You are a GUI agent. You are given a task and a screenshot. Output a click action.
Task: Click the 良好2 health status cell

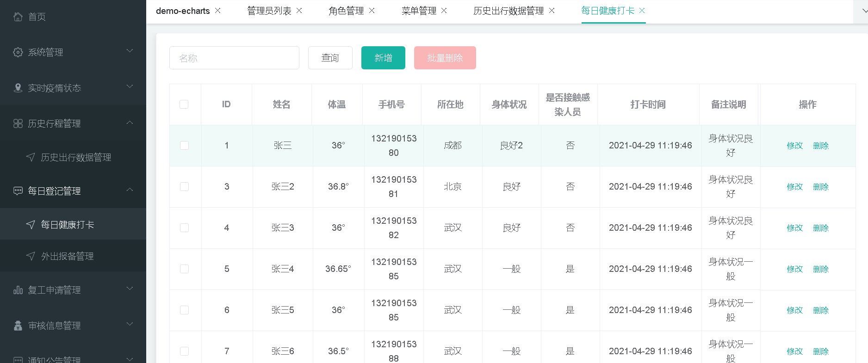511,145
